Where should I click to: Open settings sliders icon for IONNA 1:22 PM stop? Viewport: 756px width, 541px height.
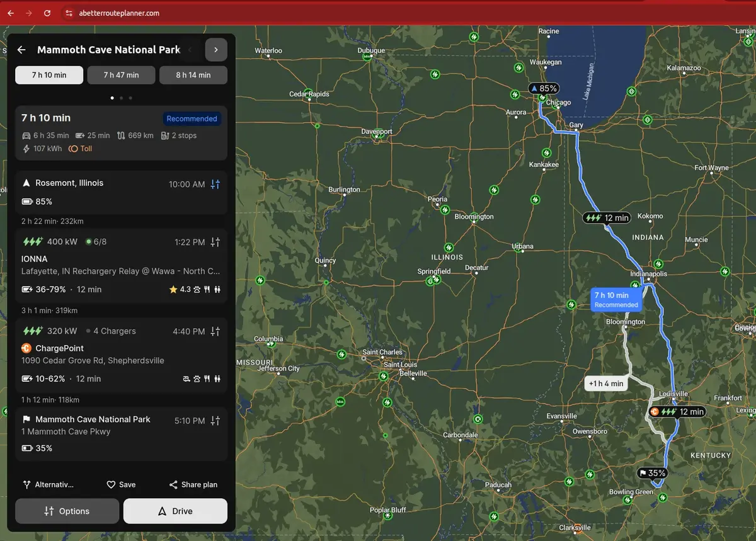pyautogui.click(x=215, y=242)
